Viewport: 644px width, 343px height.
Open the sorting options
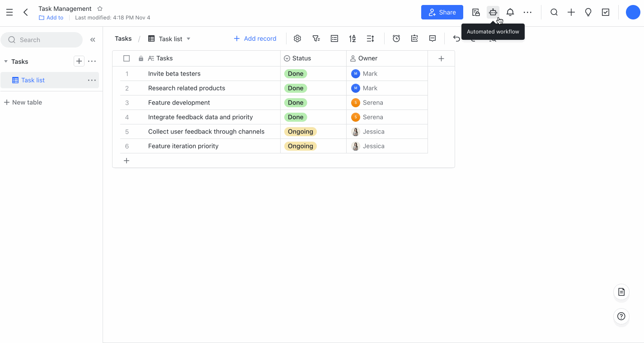click(352, 38)
